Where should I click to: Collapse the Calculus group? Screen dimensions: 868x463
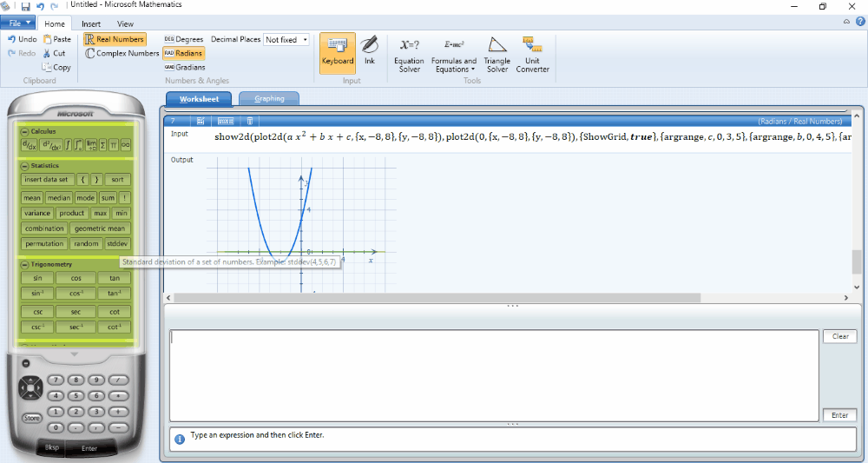(24, 132)
